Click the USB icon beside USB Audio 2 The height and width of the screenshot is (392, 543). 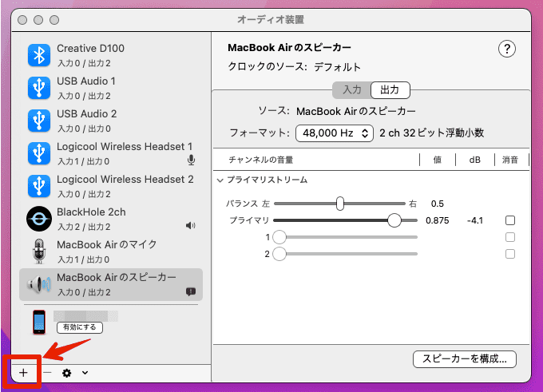(39, 121)
